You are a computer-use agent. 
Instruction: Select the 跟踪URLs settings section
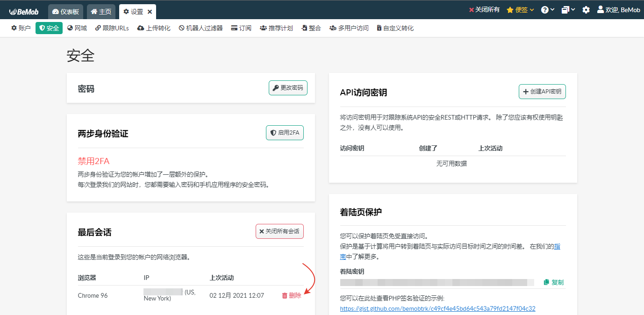[112, 28]
